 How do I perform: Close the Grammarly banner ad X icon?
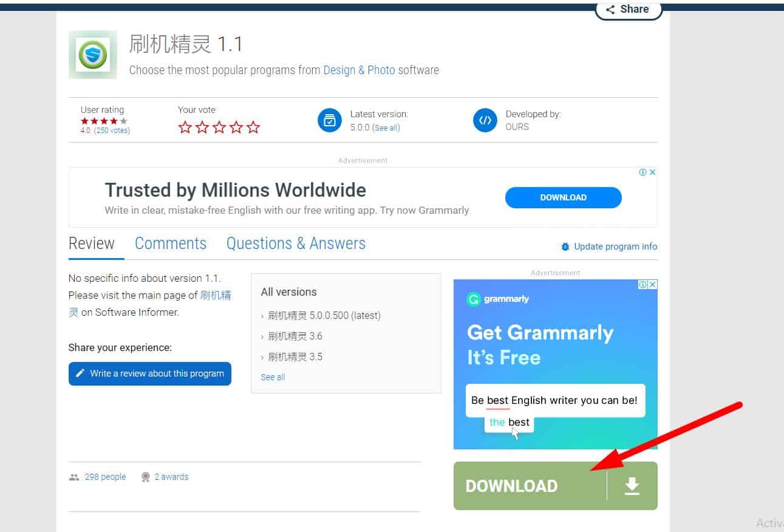(653, 172)
